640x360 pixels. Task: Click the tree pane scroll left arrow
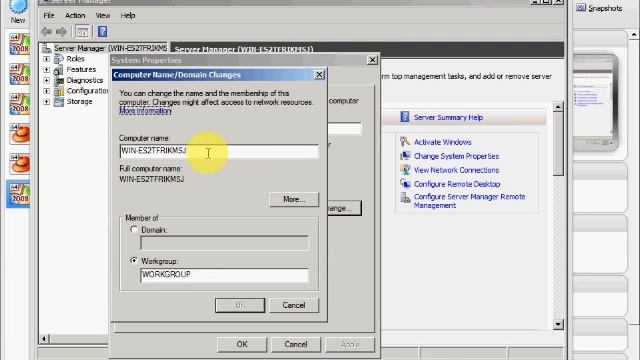pyautogui.click(x=44, y=338)
